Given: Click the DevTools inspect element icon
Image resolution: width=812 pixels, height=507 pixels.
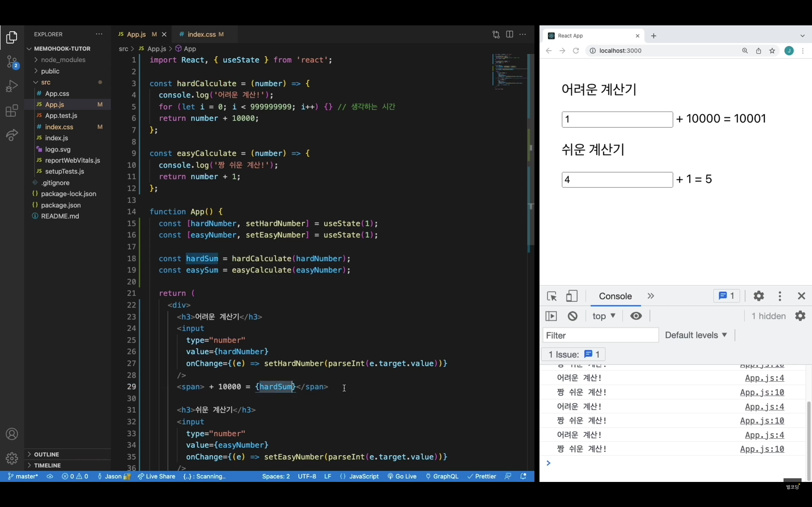Looking at the screenshot, I should coord(551,296).
